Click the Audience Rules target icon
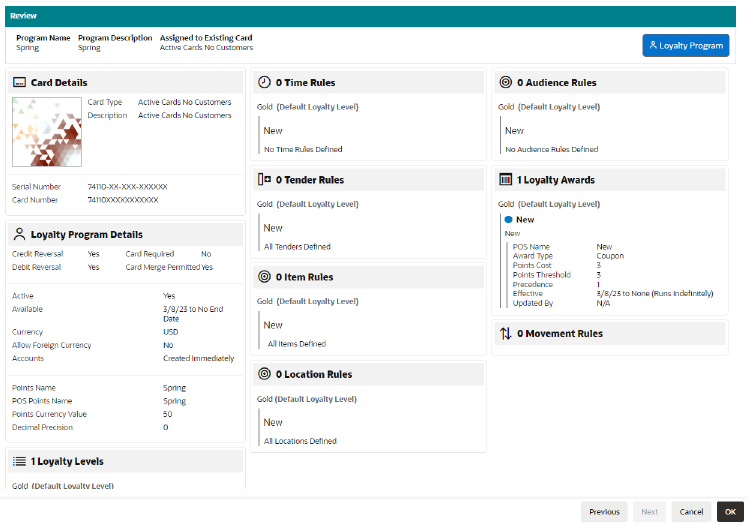Image resolution: width=748 pixels, height=525 pixels. pos(506,82)
